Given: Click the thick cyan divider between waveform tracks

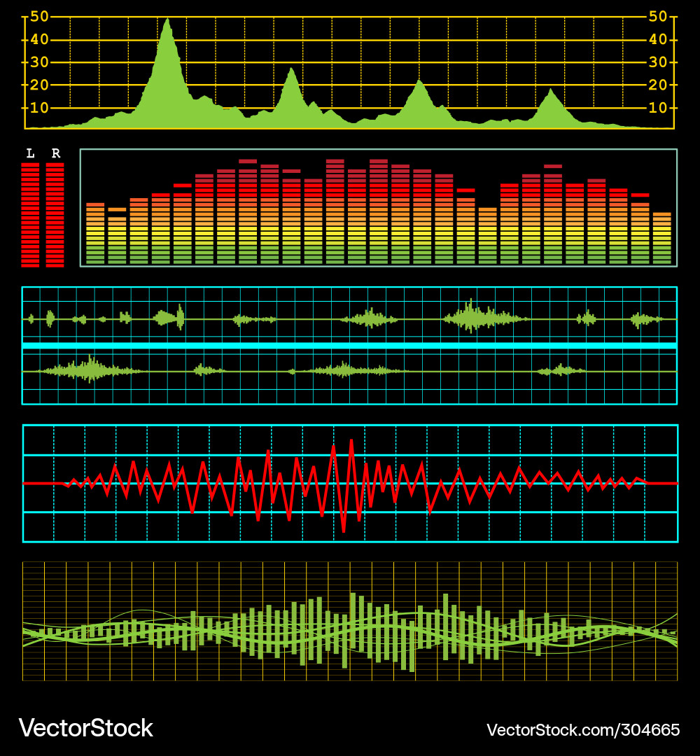Looking at the screenshot, I should click(349, 346).
